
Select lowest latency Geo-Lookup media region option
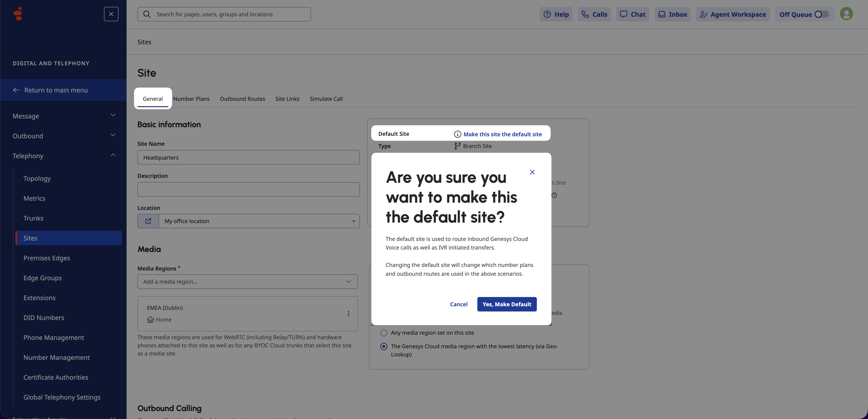[x=384, y=346]
